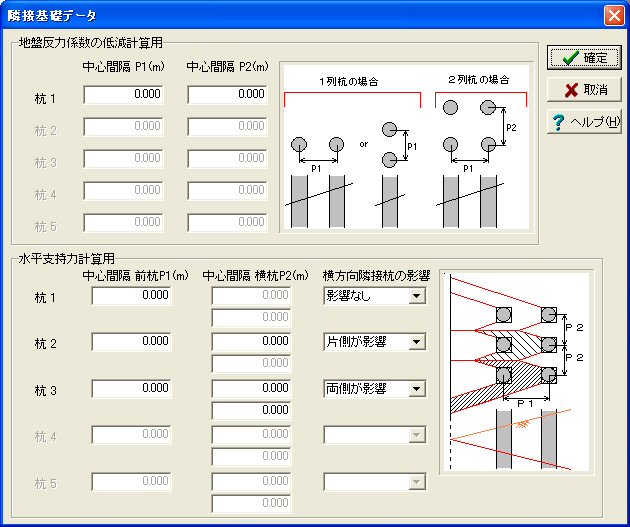Click 杭5 lower 横杭P2 field
The height and width of the screenshot is (527, 630).
tap(252, 504)
